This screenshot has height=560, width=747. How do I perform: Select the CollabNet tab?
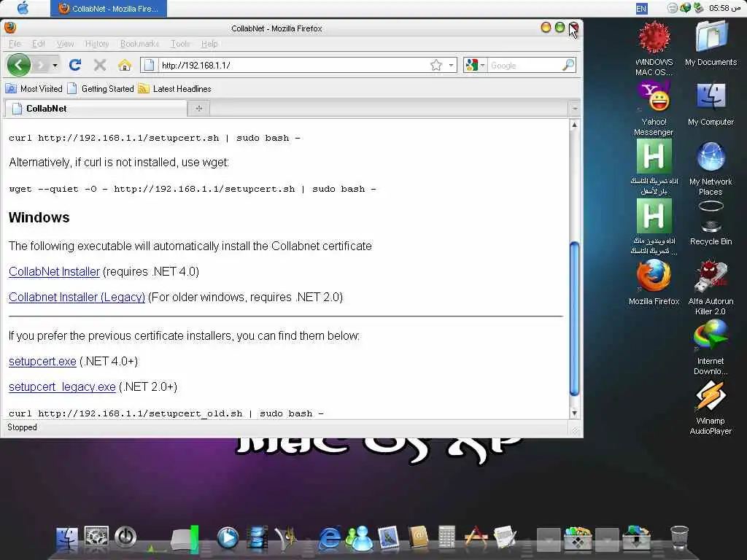tap(96, 109)
